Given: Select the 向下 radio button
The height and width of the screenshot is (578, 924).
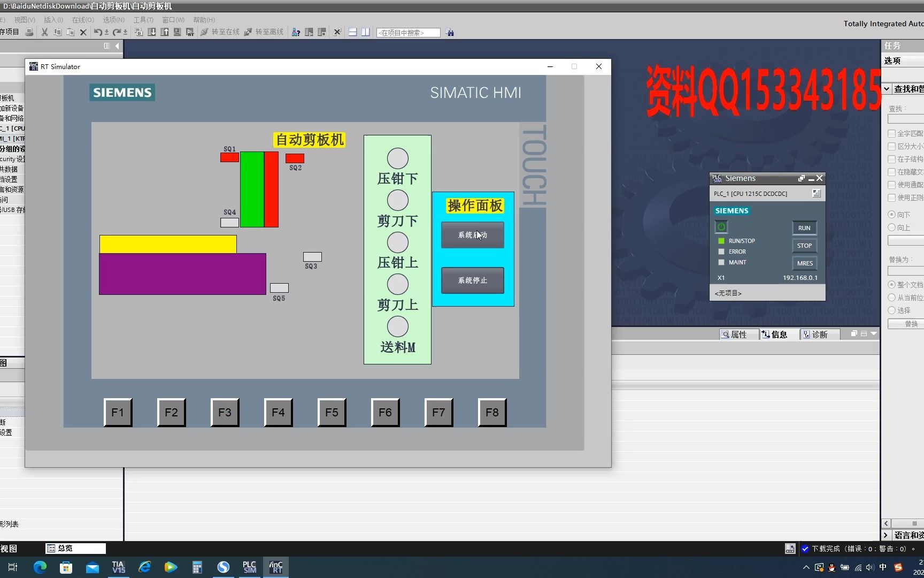Looking at the screenshot, I should pos(891,214).
